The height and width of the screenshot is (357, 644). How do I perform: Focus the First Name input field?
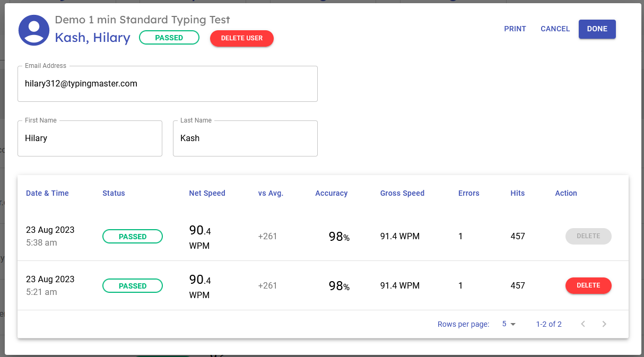[90, 138]
